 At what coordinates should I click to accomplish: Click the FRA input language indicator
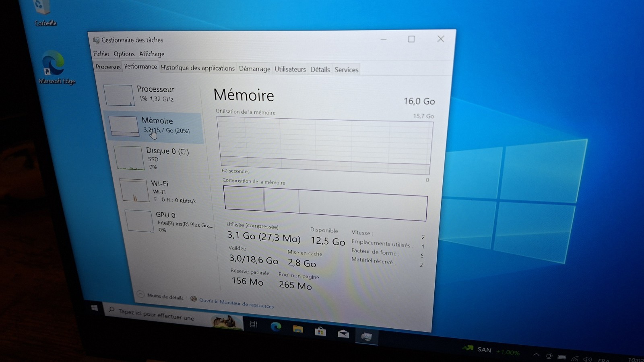point(603,360)
